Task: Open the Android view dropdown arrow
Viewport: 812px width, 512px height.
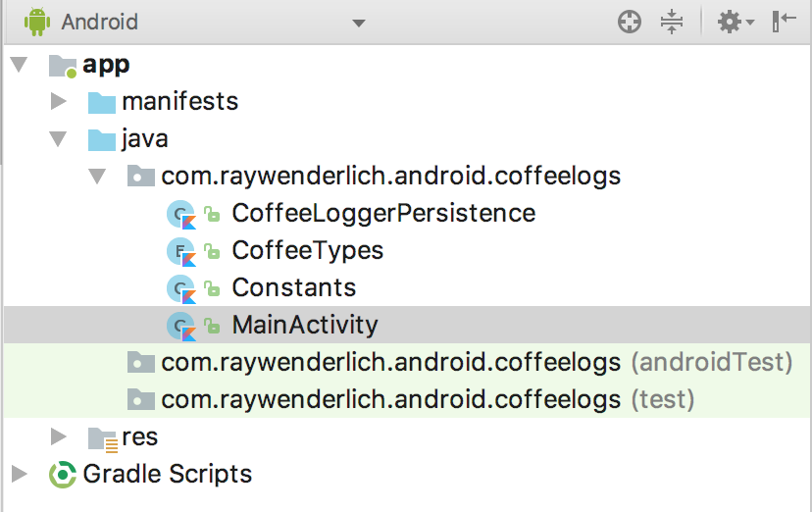Action: coord(358,24)
